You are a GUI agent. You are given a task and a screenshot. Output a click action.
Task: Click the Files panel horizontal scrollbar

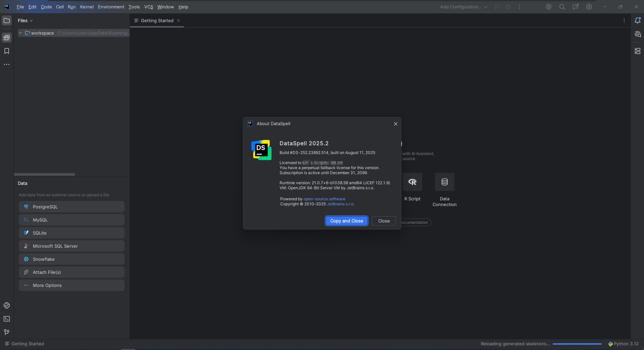[44, 174]
